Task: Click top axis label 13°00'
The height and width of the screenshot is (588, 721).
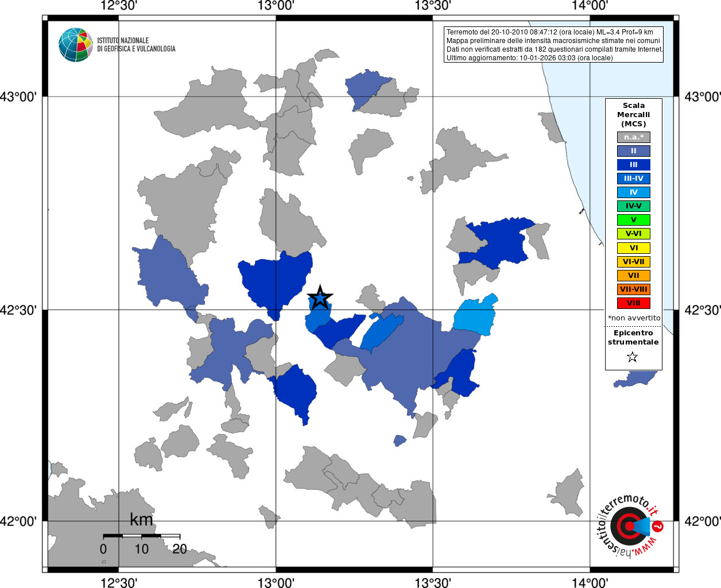Action: [x=276, y=6]
